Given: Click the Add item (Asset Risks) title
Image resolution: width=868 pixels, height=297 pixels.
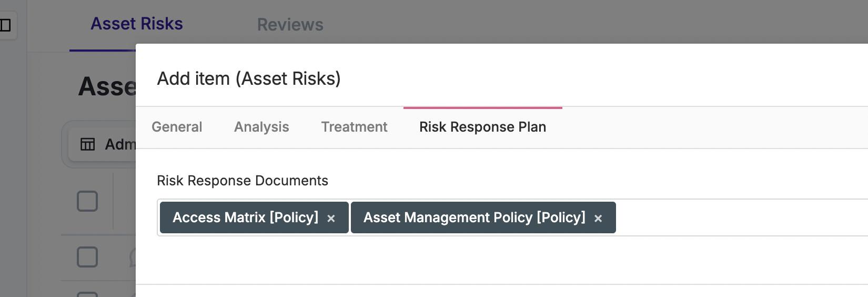Looking at the screenshot, I should coord(249,78).
